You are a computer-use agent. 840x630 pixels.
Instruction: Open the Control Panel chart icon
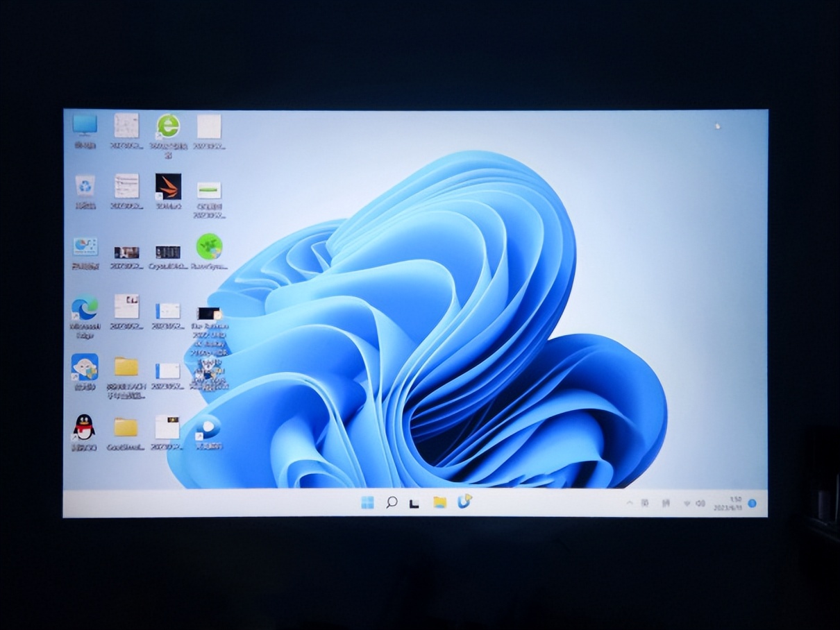[85, 247]
